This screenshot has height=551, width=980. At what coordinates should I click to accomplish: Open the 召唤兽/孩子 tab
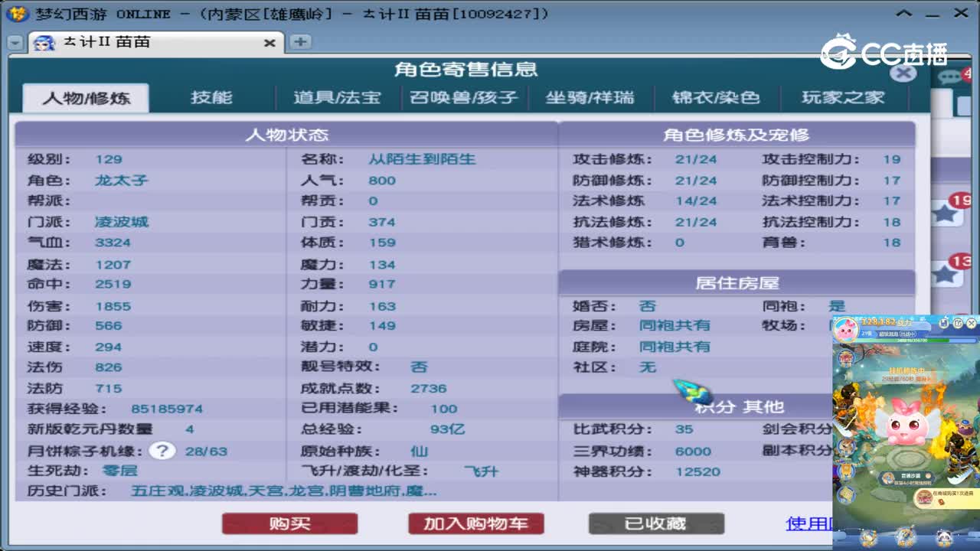(x=464, y=97)
